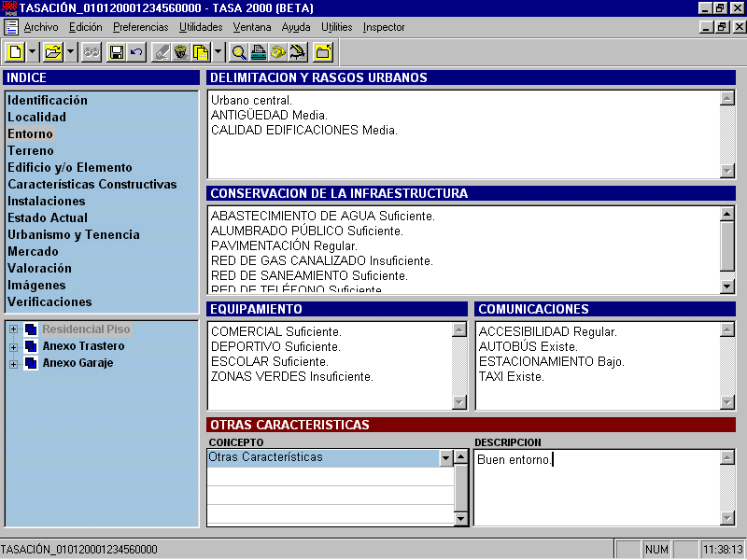The image size is (747, 560).
Task: Click the yellow telephone toolbar icon
Action: point(278,52)
